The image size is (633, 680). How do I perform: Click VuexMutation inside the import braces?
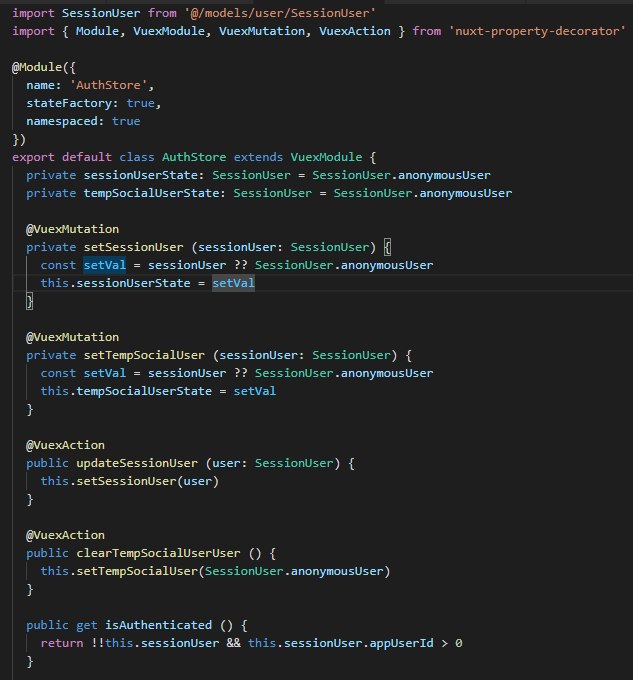click(x=262, y=31)
